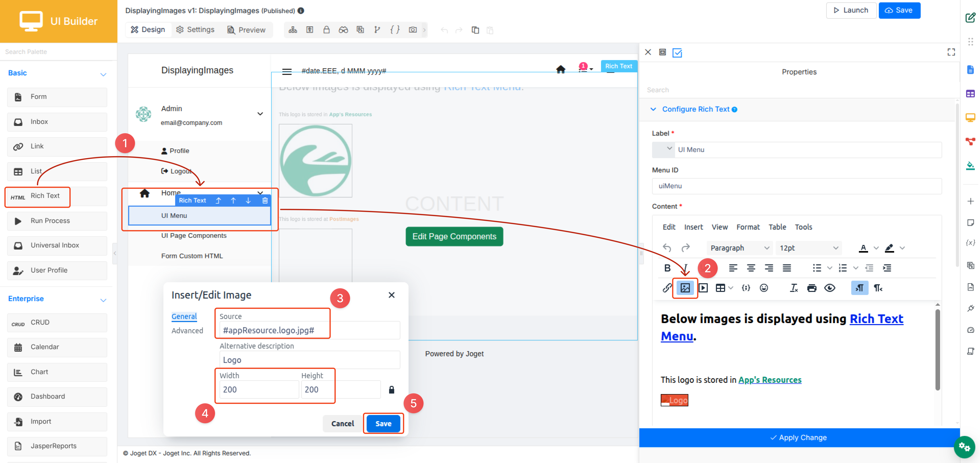The width and height of the screenshot is (980, 463).
Task: Open the JSON definition braces tool
Action: tap(395, 30)
